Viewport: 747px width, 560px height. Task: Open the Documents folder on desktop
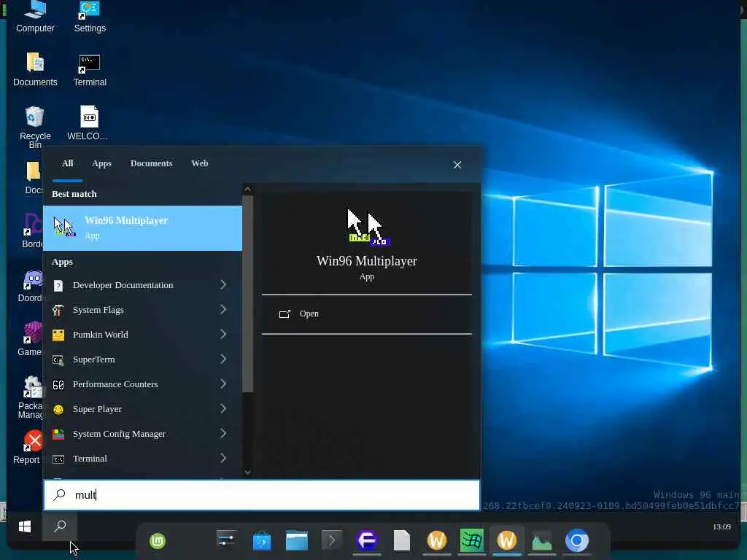click(x=35, y=69)
